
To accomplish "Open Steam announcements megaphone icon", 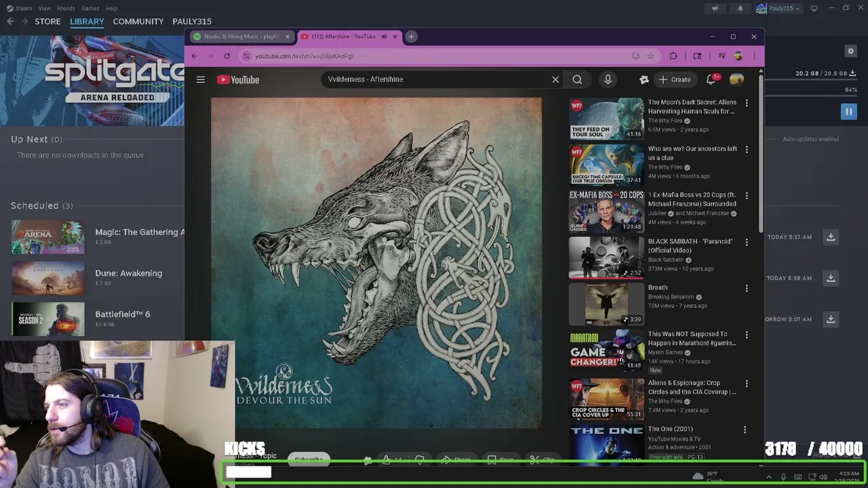I will tap(715, 8).
